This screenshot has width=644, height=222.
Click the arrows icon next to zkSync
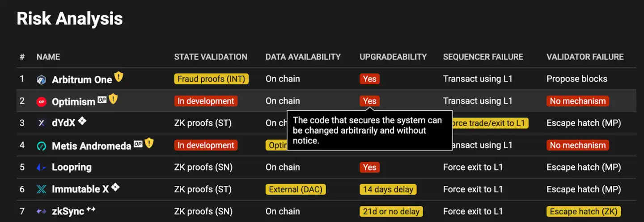pyautogui.click(x=91, y=209)
